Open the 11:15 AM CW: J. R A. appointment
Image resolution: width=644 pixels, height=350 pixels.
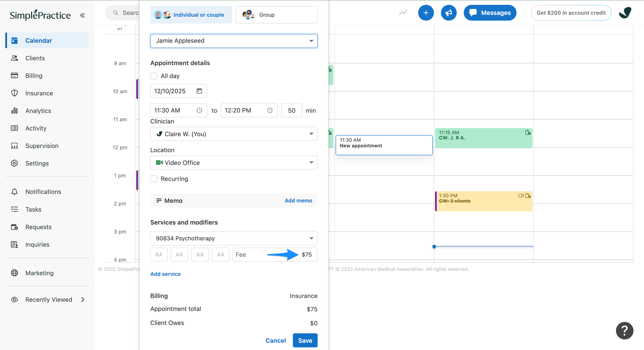point(483,138)
